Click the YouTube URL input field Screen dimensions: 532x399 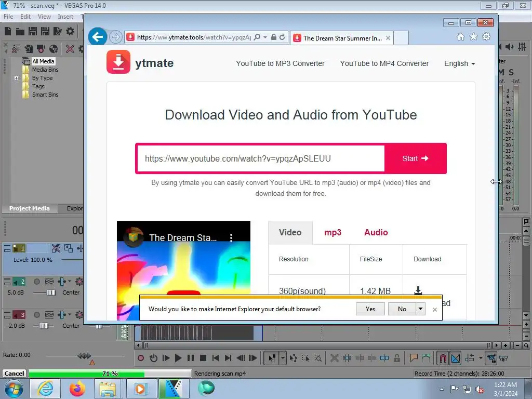tap(261, 158)
